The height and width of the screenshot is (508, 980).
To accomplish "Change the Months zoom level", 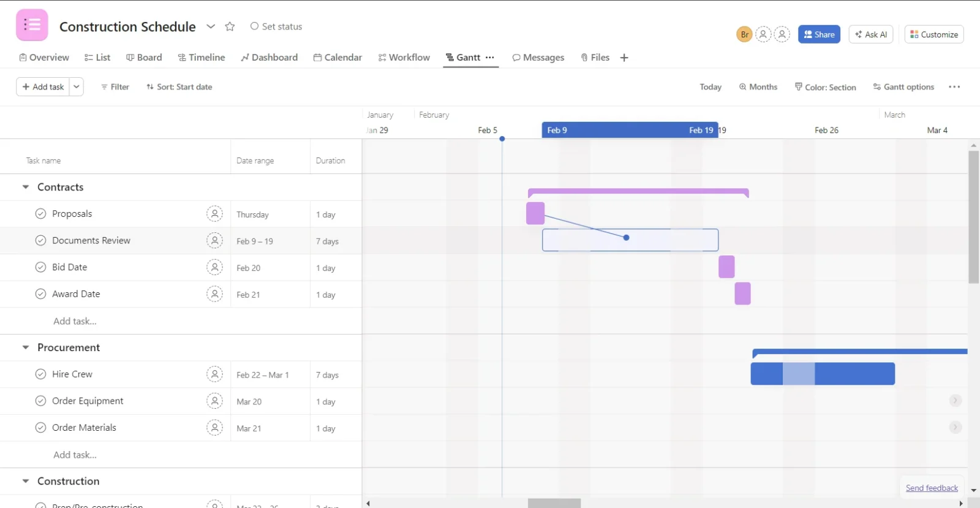I will (x=758, y=87).
